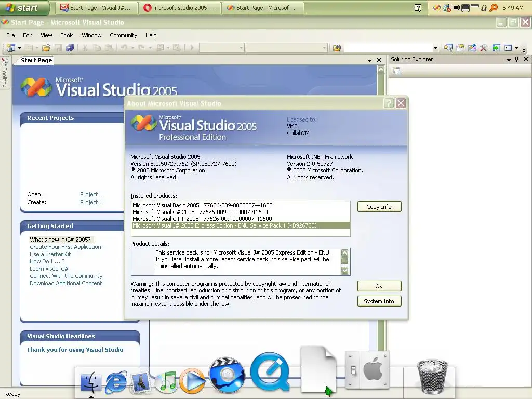Open System Preferences from the dock
The width and height of the screenshot is (532, 399).
pos(367,370)
